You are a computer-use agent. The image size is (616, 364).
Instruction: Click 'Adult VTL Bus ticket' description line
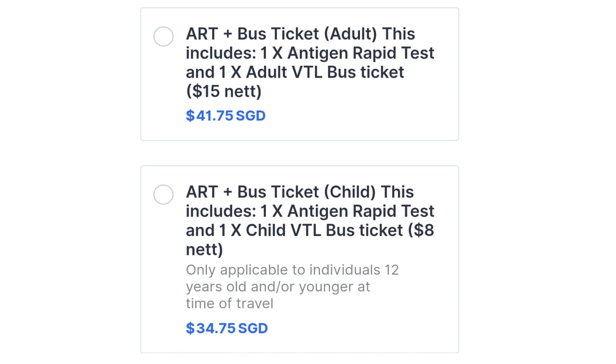(325, 72)
